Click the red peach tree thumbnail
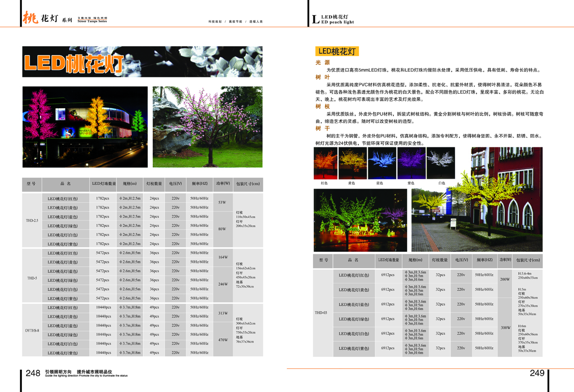The height and width of the screenshot is (392, 574). coord(325,163)
